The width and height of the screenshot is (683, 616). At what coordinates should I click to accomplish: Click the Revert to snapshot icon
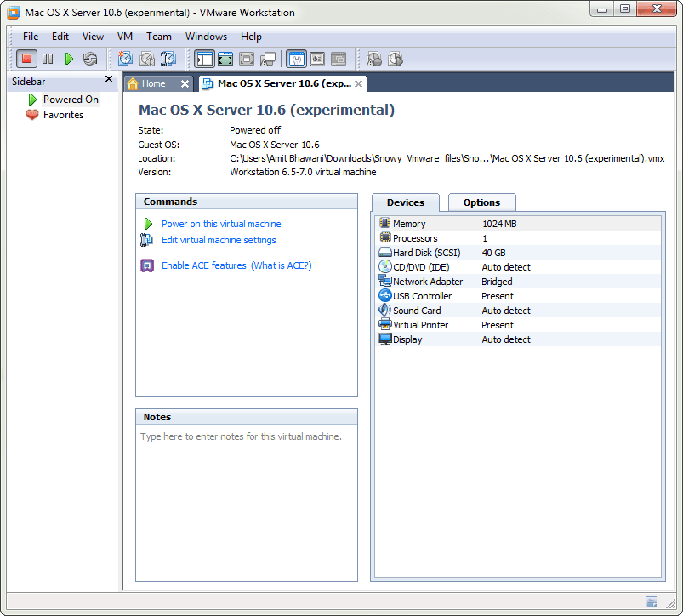point(147,59)
